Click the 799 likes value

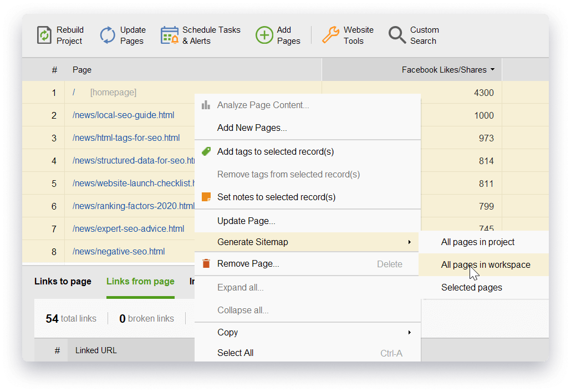[486, 207]
